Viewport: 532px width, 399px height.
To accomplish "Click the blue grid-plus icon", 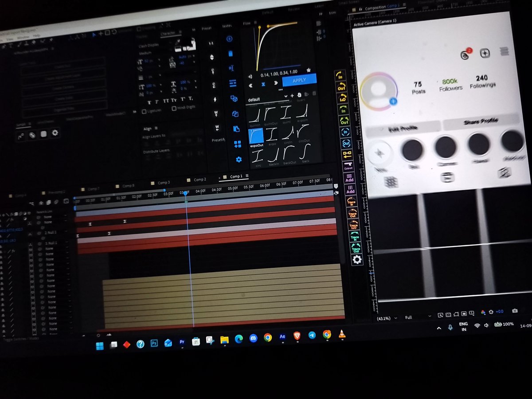I will (238, 144).
